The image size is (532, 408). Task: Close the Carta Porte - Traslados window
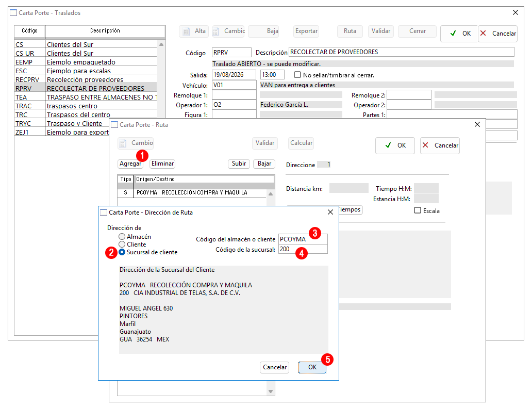coord(516,12)
